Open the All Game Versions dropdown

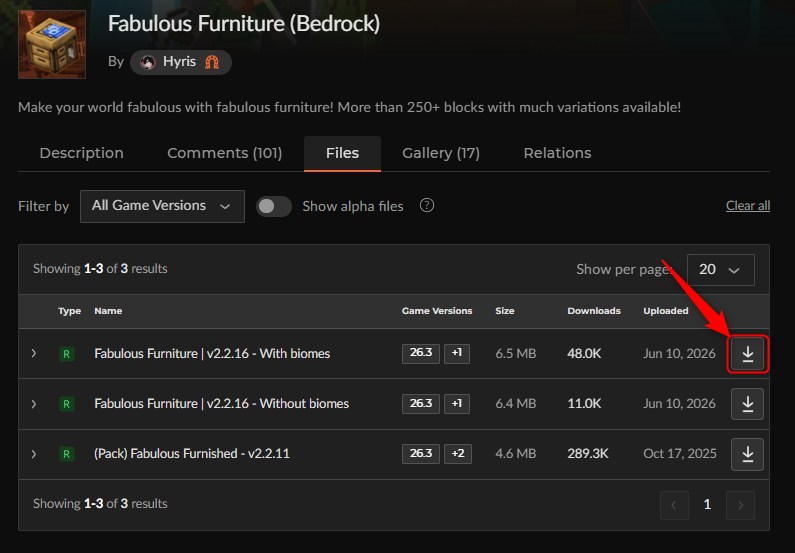(162, 206)
